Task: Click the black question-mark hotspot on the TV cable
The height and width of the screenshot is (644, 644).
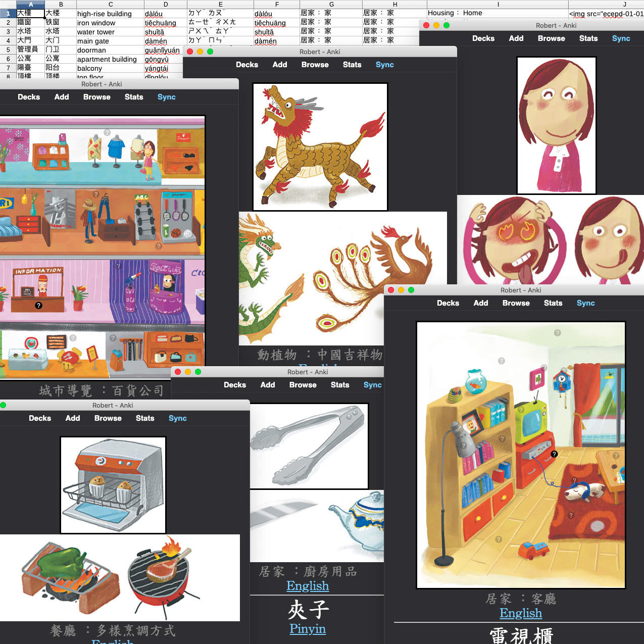Action: 554,454
